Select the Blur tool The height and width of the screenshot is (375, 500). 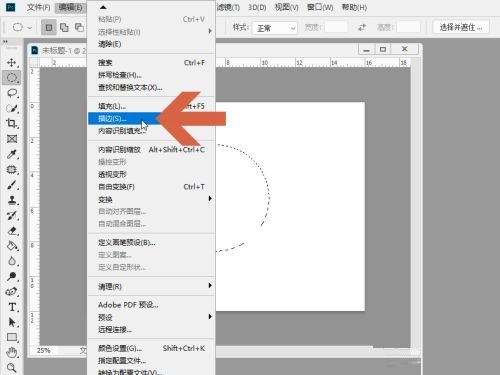(12, 261)
